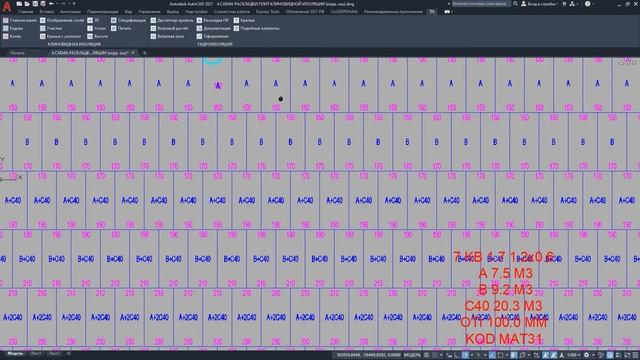Viewport: 640px width, 360px height.
Task: Click the Подобные элементы tool
Action: (x=257, y=28)
